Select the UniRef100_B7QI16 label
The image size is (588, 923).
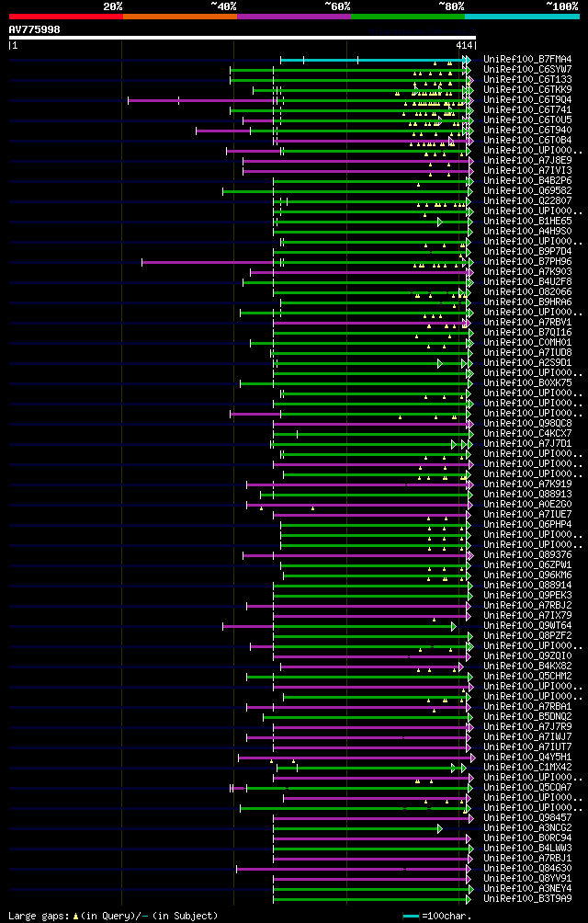pos(526,332)
